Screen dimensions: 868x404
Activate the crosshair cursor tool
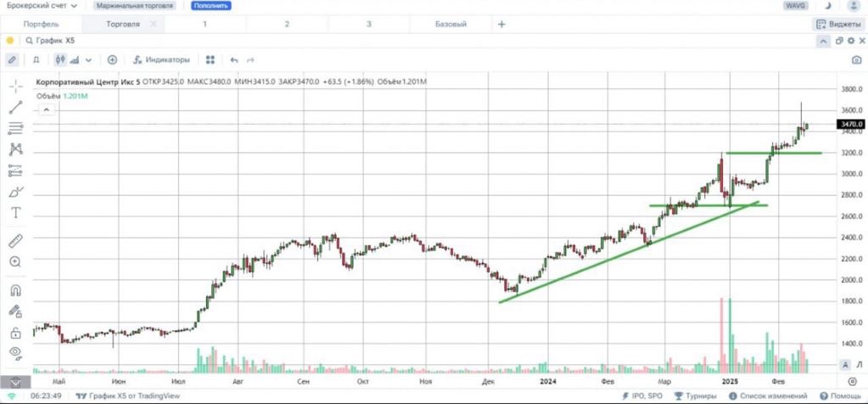click(x=15, y=87)
